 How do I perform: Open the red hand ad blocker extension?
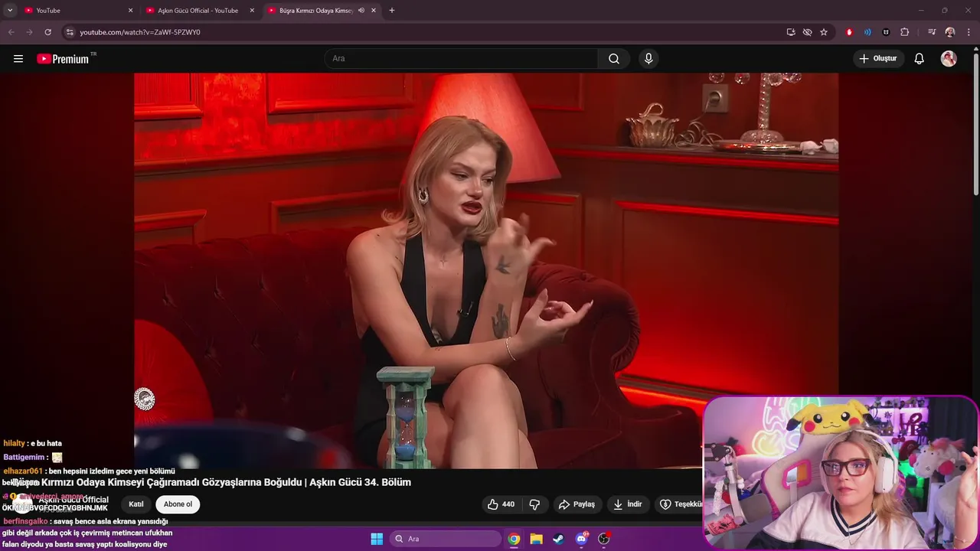pyautogui.click(x=849, y=32)
